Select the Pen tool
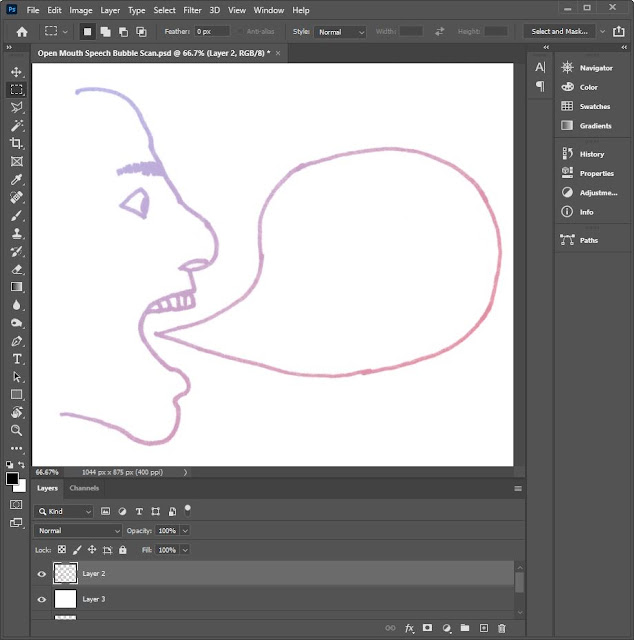The image size is (634, 640). point(16,341)
